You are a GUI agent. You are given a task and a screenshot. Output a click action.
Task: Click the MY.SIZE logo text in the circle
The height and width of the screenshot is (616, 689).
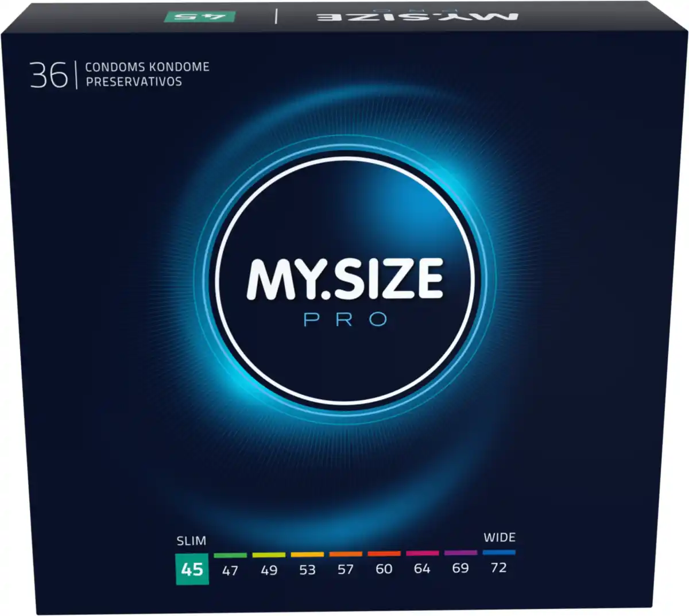point(344,280)
